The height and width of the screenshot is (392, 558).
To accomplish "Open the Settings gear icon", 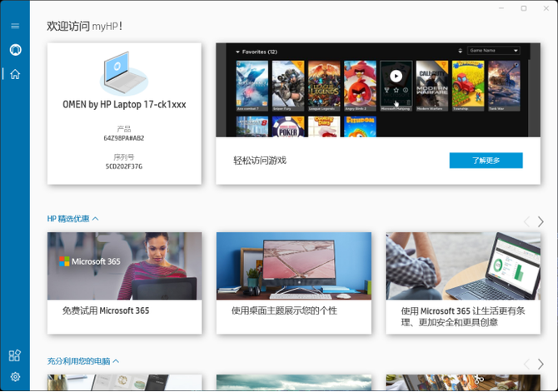I will (15, 377).
